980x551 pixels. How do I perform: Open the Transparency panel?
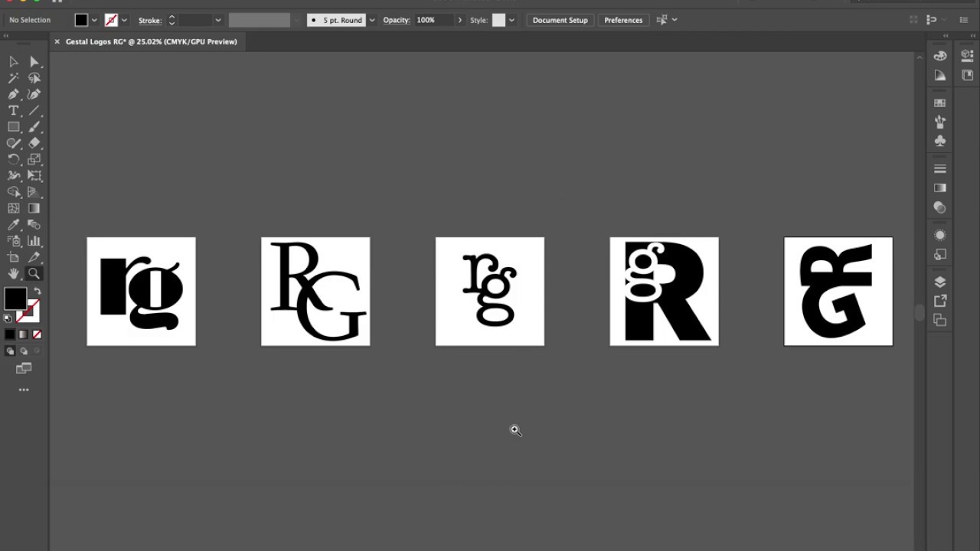[x=940, y=207]
